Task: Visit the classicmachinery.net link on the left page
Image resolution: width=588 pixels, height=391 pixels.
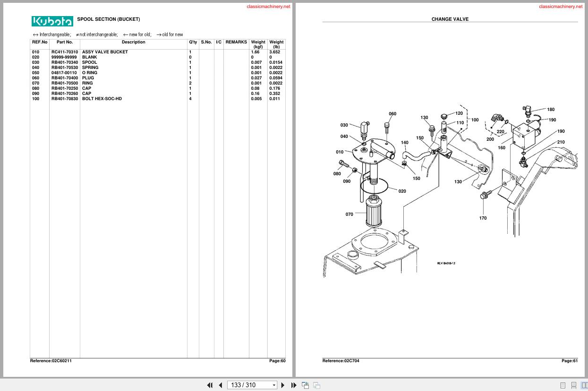Action: [267, 7]
